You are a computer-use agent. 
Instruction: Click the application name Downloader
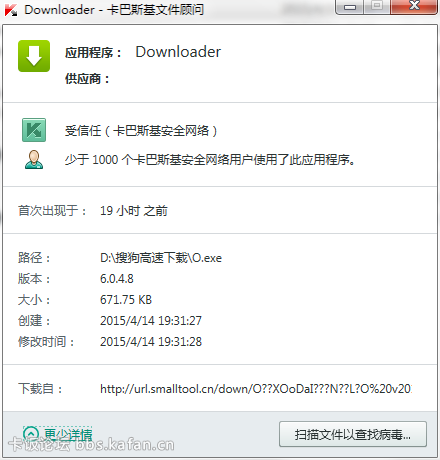178,52
